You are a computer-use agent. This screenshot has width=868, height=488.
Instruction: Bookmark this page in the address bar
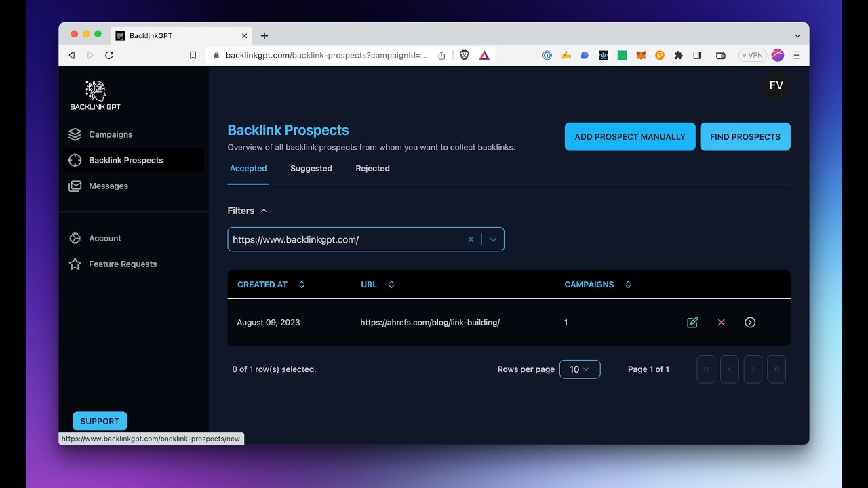(x=193, y=56)
